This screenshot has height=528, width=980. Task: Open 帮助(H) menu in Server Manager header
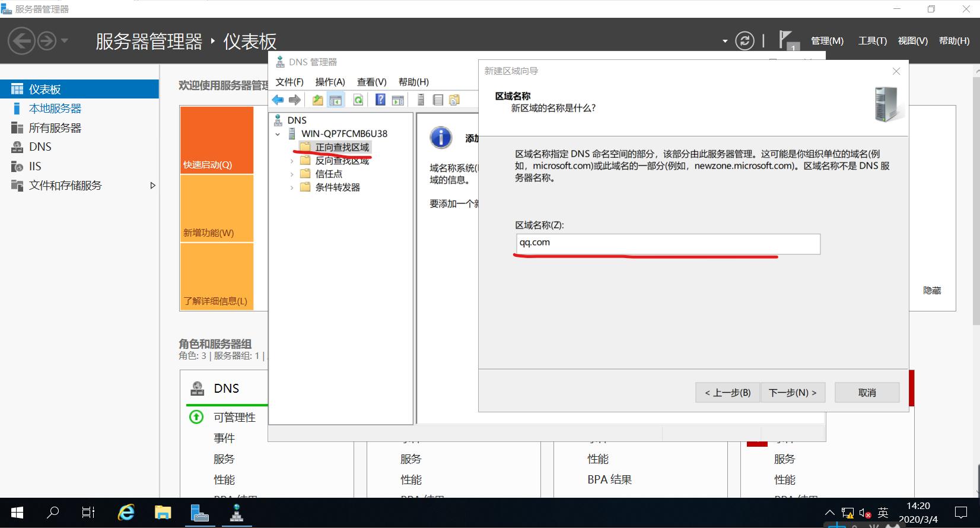point(954,41)
